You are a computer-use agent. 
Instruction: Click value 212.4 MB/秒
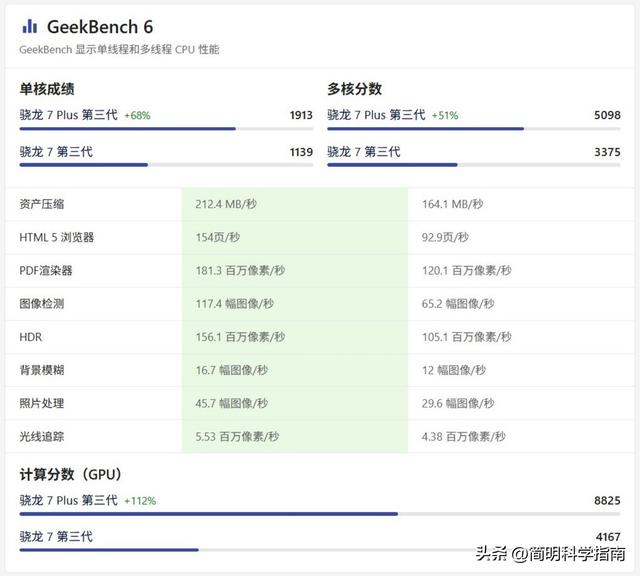226,204
